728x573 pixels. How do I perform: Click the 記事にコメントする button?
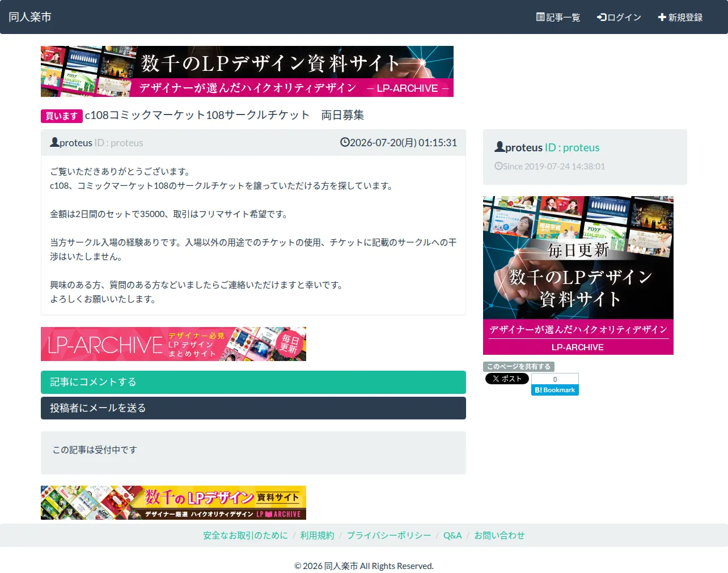[253, 382]
